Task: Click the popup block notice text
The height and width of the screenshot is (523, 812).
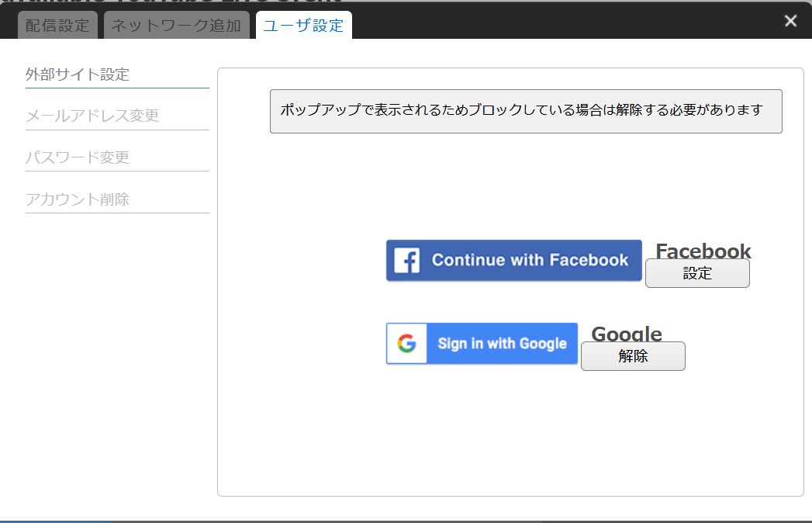Action: (521, 110)
